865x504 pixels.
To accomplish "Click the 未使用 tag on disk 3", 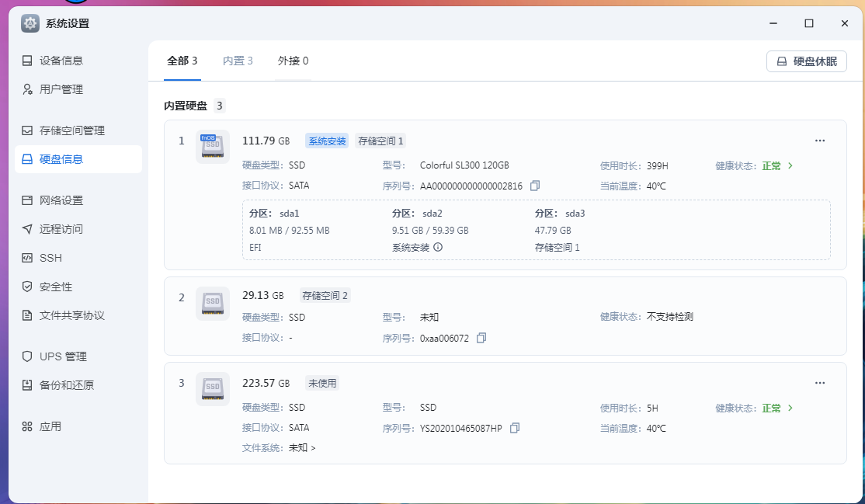I will tap(322, 383).
